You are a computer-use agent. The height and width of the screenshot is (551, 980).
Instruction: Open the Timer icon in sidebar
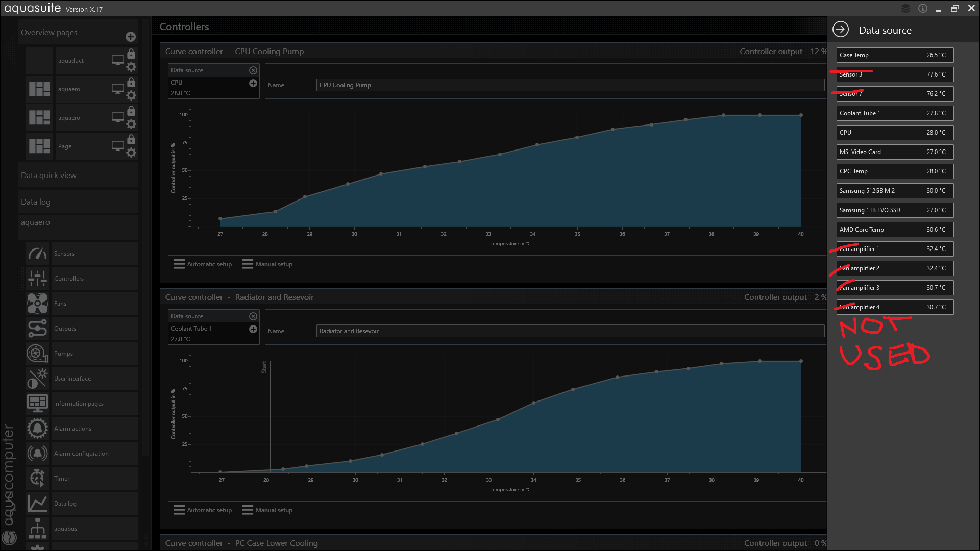point(38,479)
